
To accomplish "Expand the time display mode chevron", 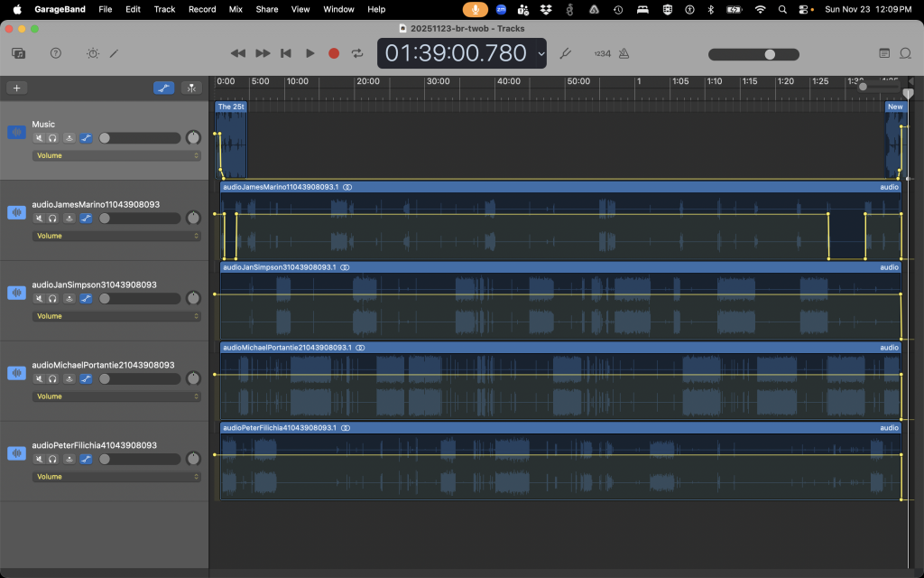I will (x=541, y=53).
